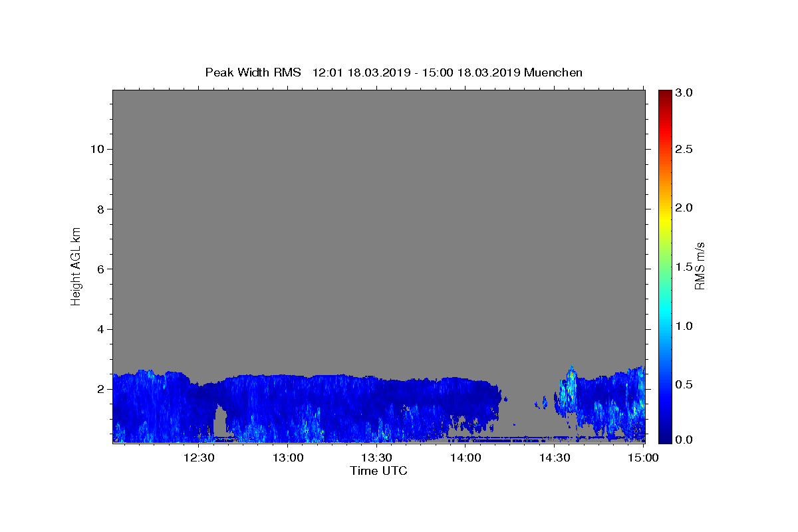Screen dimensions: 798x532
Task: Click the '13:00' time axis label
Action: (288, 458)
